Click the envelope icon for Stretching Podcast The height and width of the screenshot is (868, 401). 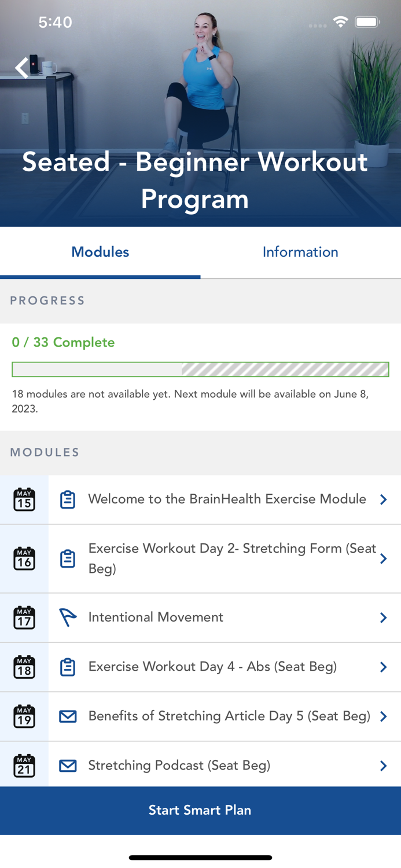tap(68, 765)
